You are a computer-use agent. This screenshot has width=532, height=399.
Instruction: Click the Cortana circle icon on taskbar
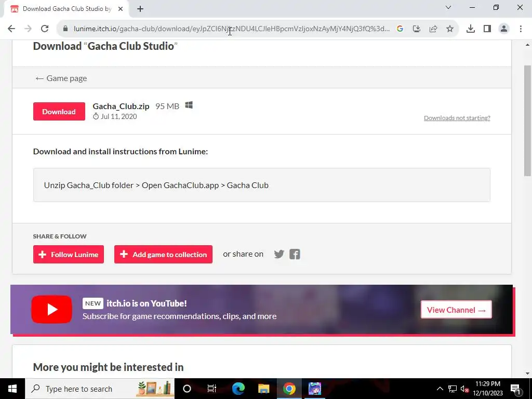(x=187, y=389)
